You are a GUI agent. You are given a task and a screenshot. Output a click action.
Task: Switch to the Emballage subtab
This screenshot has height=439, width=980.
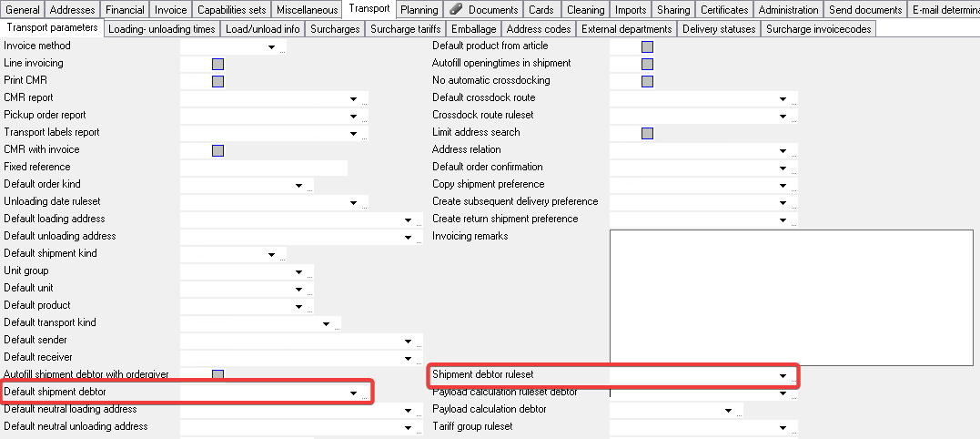click(x=474, y=29)
